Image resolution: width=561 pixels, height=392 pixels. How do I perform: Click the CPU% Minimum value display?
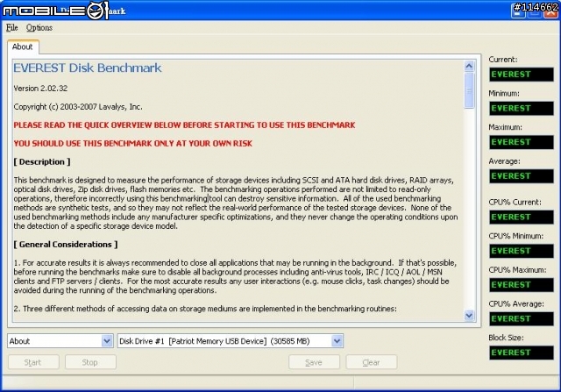click(522, 251)
